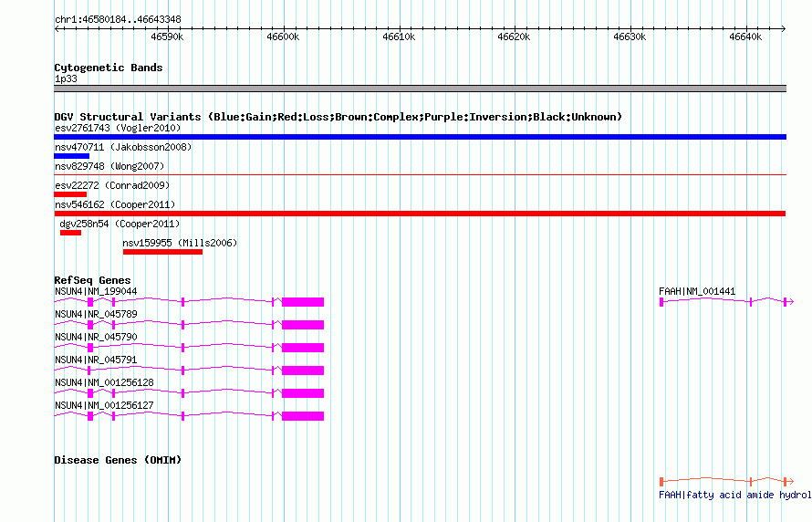
Task: Click the NSUN4|NR_045789 transcript label
Action: [96, 314]
